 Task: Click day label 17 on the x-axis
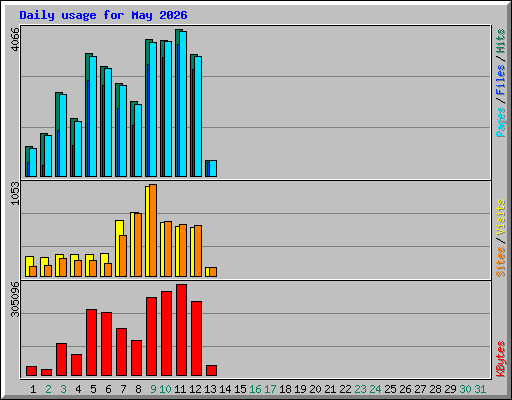(x=270, y=389)
